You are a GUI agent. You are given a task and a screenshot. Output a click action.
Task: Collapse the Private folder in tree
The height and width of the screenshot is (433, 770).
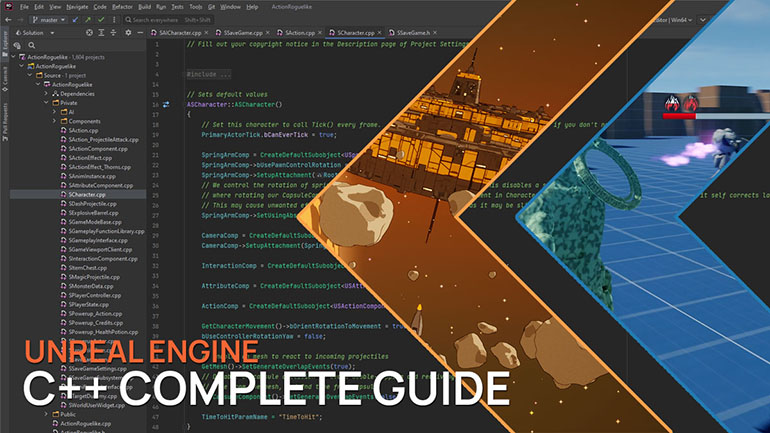(45, 102)
